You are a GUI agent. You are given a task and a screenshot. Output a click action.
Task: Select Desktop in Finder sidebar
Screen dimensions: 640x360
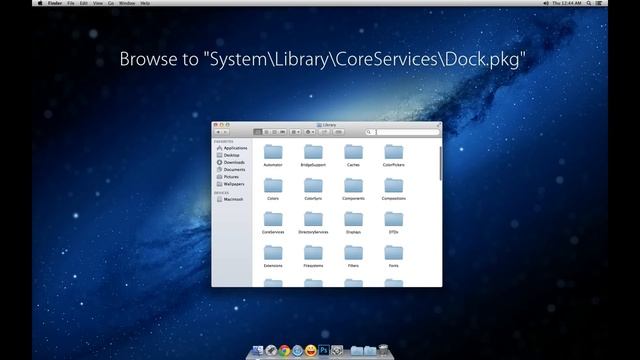pos(228,155)
